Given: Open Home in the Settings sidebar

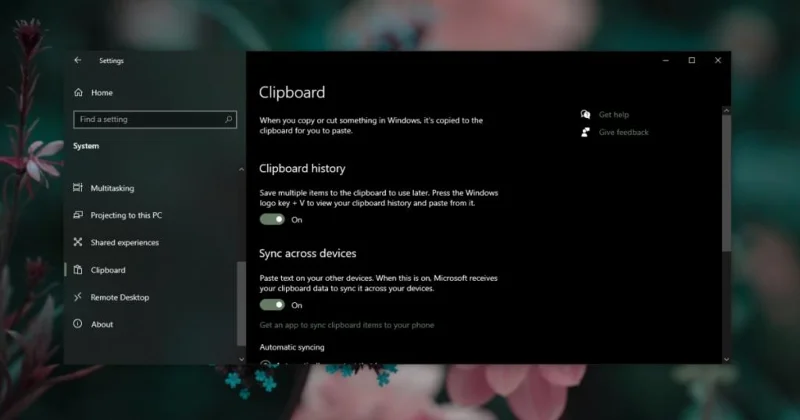Looking at the screenshot, I should [102, 92].
